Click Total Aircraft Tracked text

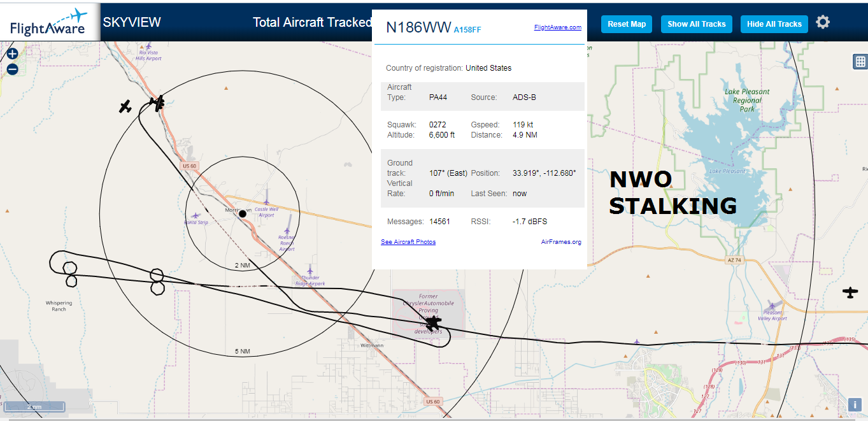point(312,22)
